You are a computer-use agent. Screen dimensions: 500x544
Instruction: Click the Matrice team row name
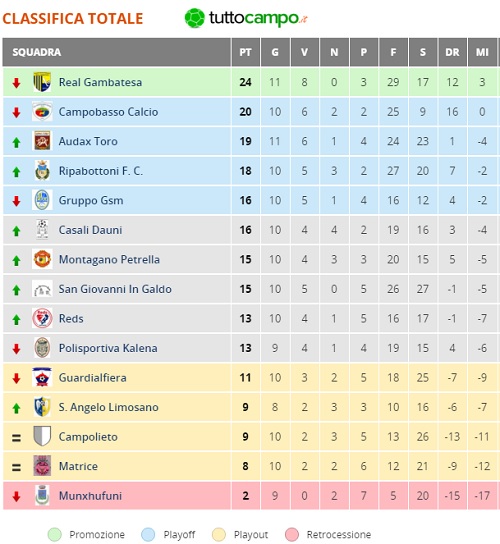[x=78, y=466]
